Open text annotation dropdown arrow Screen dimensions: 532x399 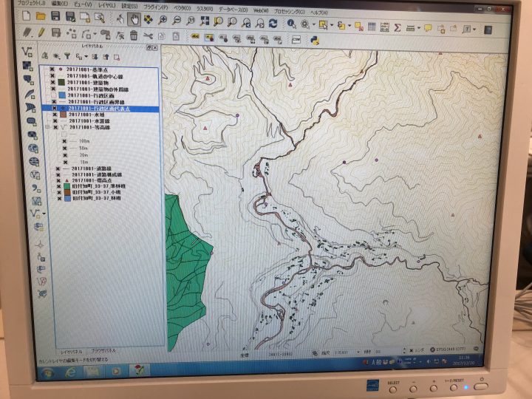click(x=474, y=30)
